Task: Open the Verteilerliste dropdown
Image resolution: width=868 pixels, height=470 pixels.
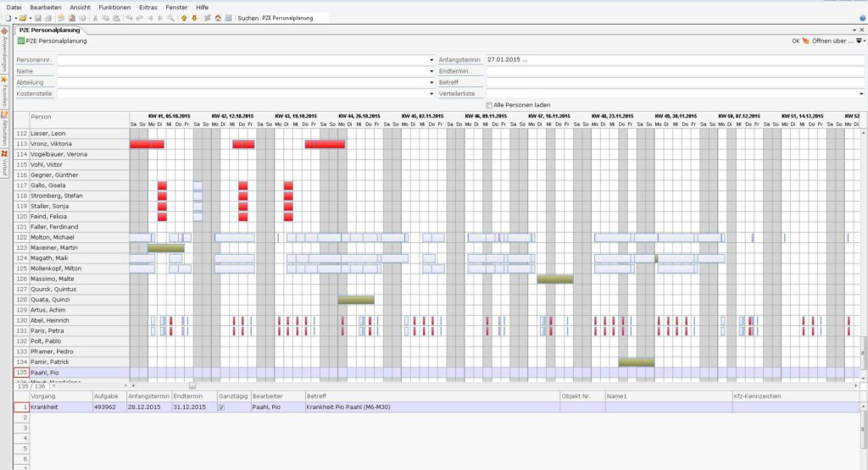Action: 861,94
